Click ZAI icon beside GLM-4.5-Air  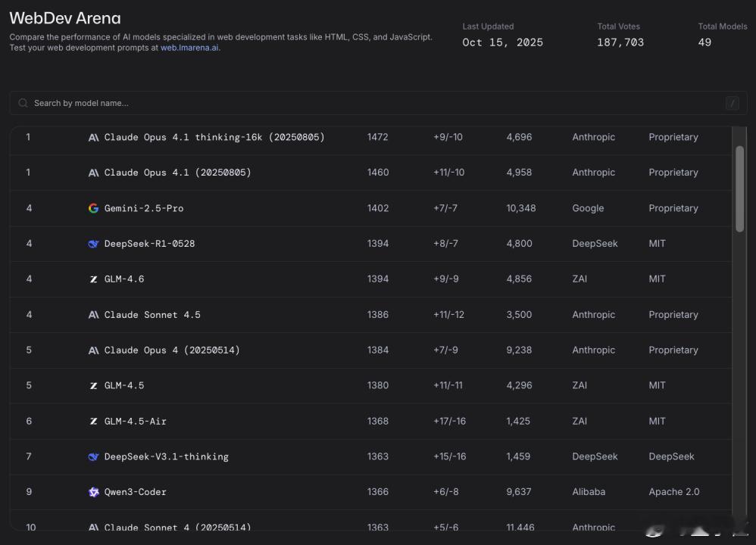93,421
